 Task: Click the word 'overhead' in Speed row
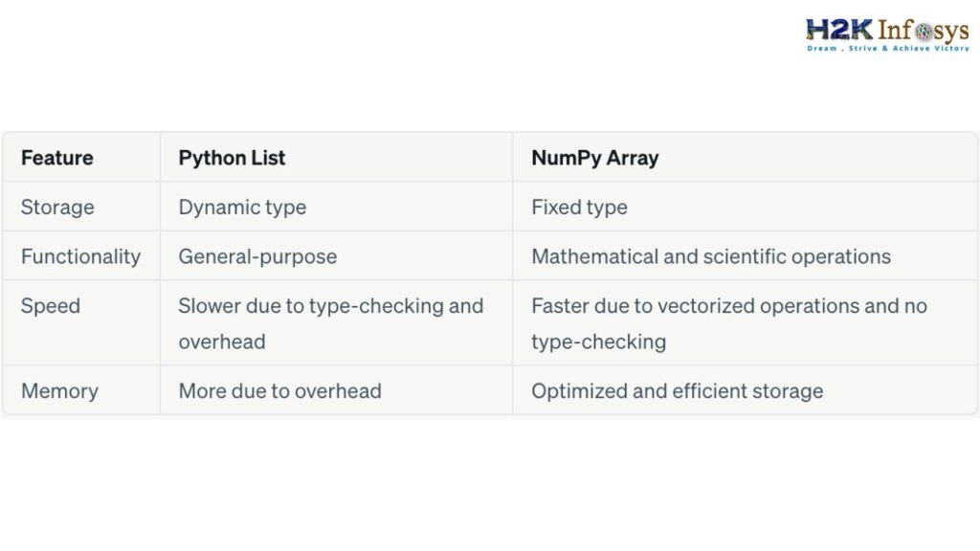[222, 342]
